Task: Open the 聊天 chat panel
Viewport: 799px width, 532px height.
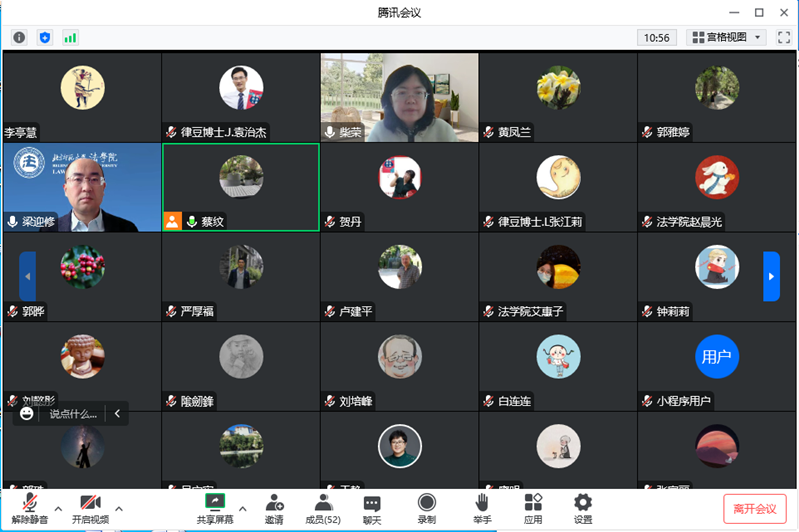Action: click(372, 503)
